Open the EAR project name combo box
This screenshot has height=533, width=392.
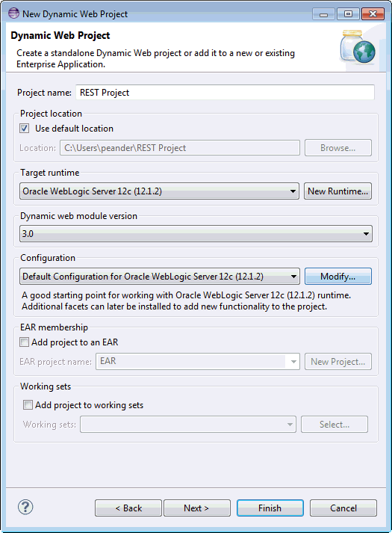click(x=198, y=361)
